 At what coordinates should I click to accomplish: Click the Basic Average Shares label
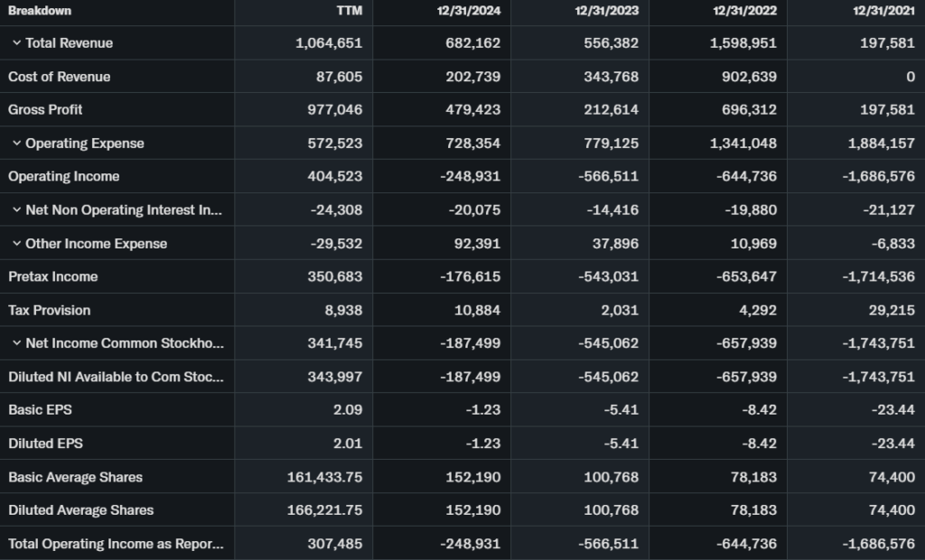(75, 477)
